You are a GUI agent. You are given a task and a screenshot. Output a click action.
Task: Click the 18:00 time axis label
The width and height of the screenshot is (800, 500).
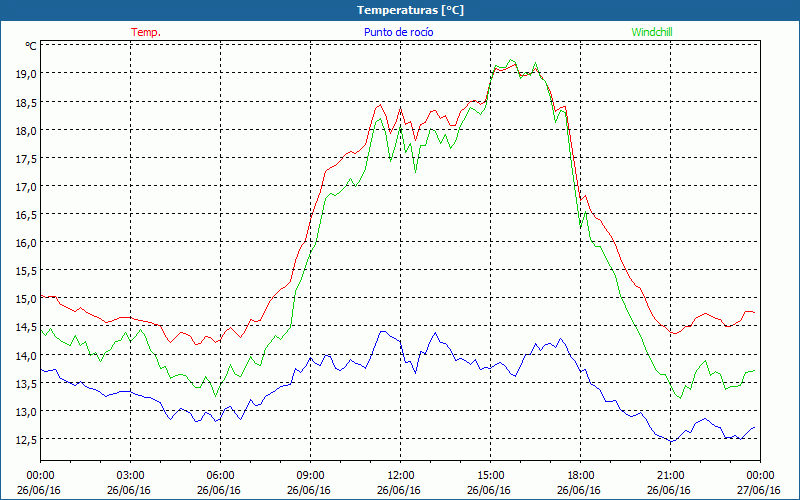point(581,476)
